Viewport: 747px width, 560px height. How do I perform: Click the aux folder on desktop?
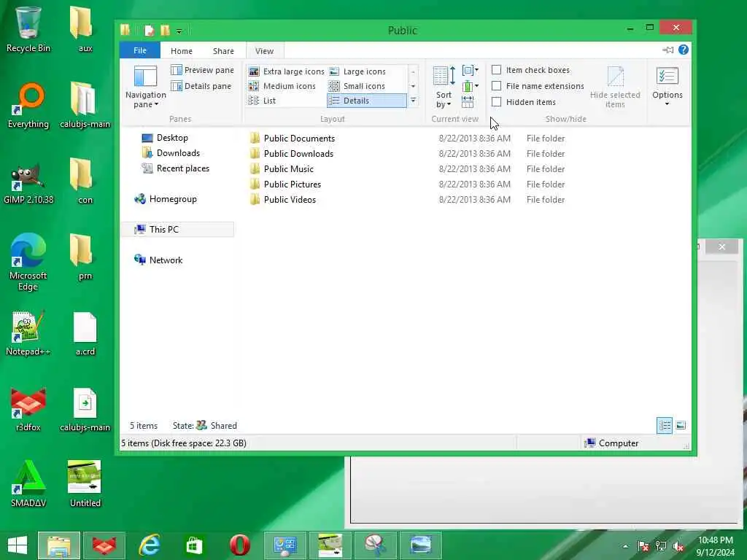(83, 29)
